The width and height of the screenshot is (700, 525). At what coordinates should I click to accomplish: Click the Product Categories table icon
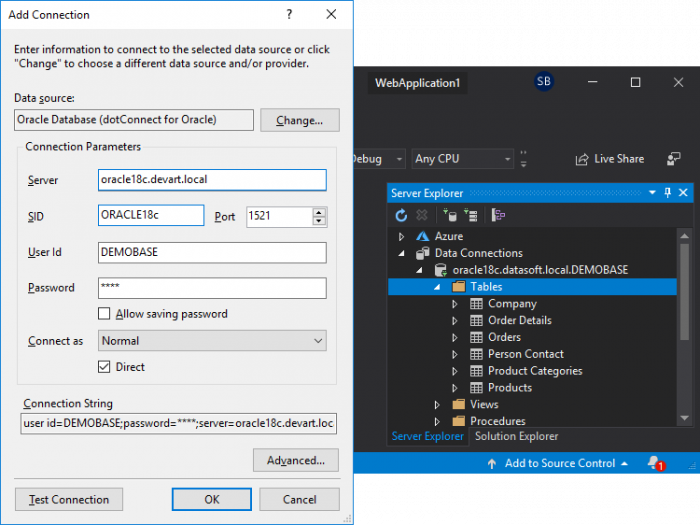(x=476, y=371)
